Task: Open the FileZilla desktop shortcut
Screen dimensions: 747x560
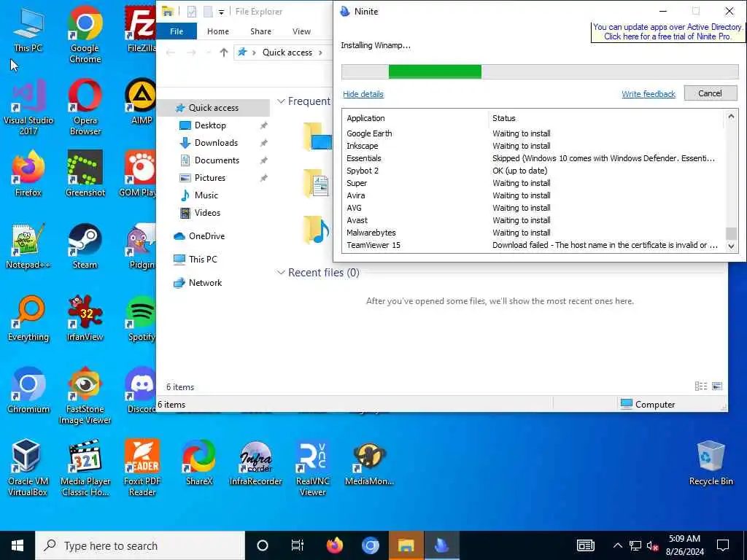Action: 142,30
